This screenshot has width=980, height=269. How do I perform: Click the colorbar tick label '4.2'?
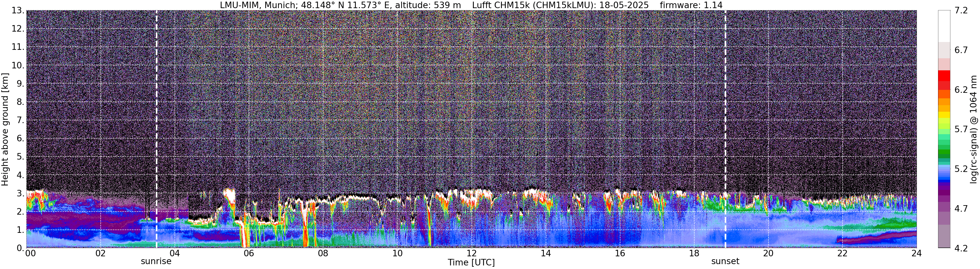point(961,248)
